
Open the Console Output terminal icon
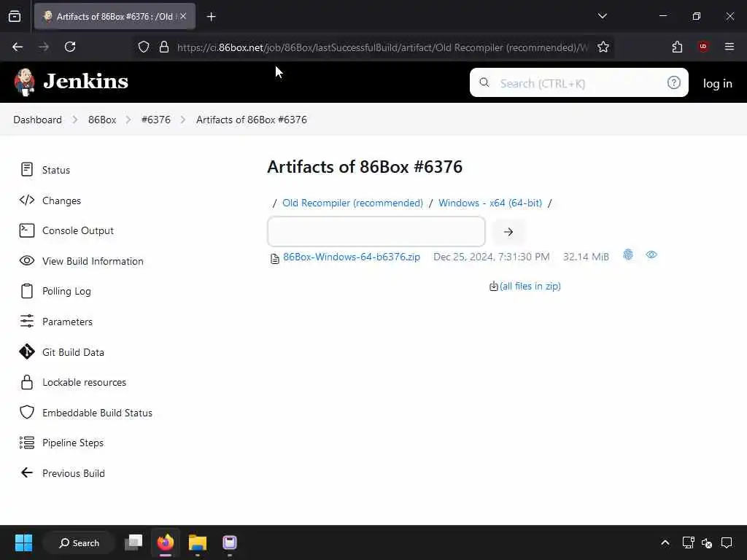coord(27,230)
